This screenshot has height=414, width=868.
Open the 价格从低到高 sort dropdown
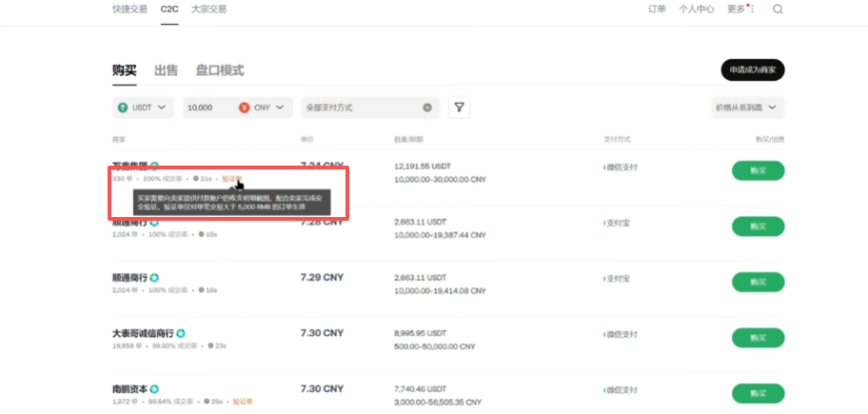pos(747,108)
